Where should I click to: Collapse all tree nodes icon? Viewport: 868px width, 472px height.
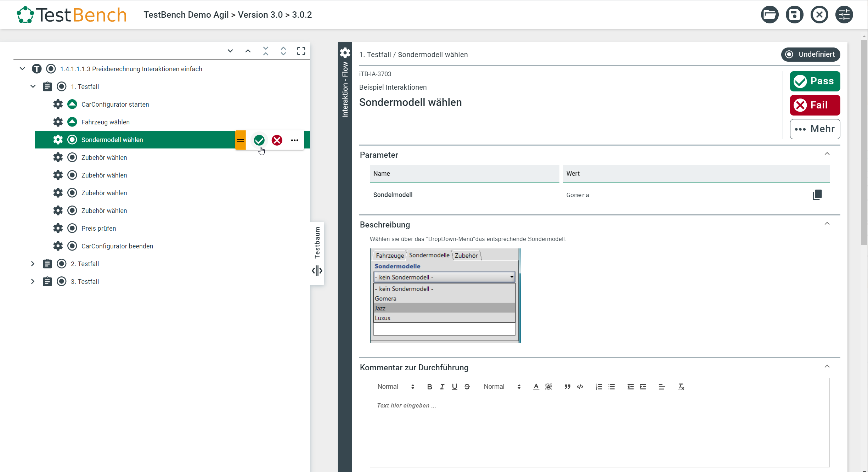pos(266,51)
